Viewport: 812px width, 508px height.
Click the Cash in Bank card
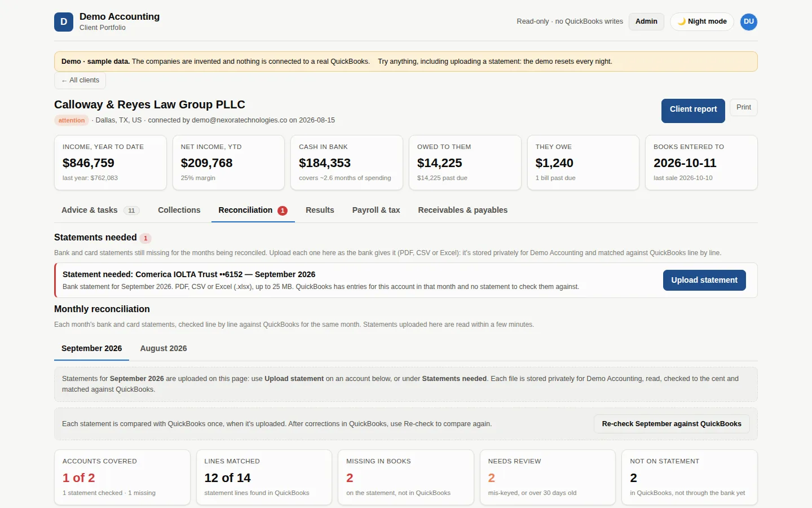tap(347, 163)
